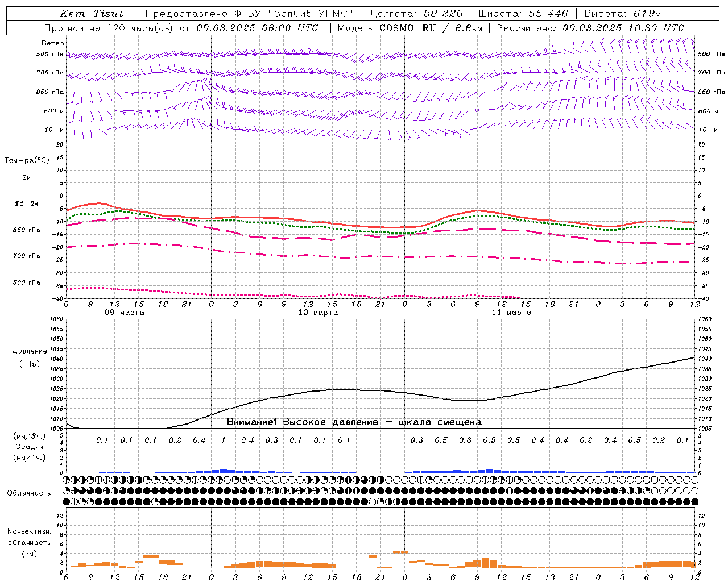The height and width of the screenshot is (582, 728).
Task: Click the 'Высота: 619м' header field
Action: pyautogui.click(x=623, y=14)
